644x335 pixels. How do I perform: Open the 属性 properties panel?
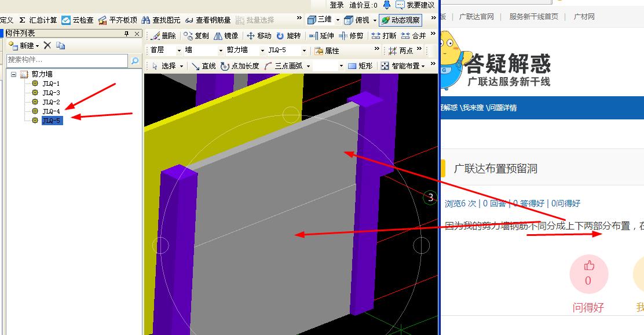click(x=327, y=50)
